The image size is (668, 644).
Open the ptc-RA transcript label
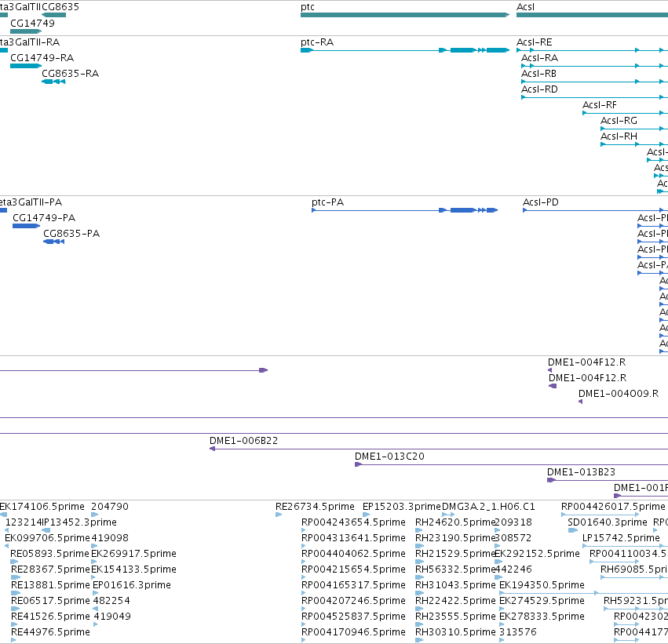tap(317, 42)
